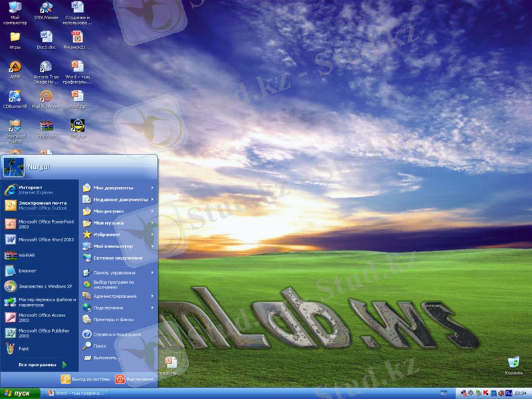The image size is (532, 399).
Task: Open Download Master desktop icon
Action: [x=15, y=126]
